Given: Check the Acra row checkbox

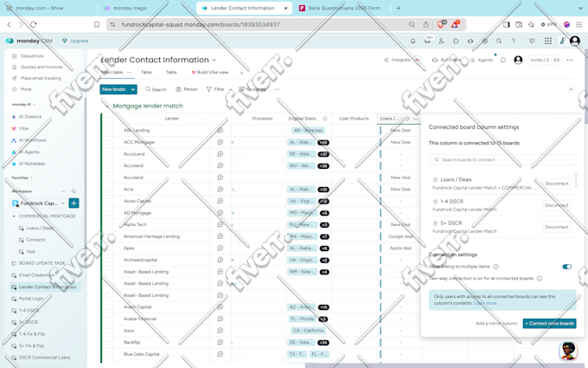Looking at the screenshot, I should click(107, 190).
